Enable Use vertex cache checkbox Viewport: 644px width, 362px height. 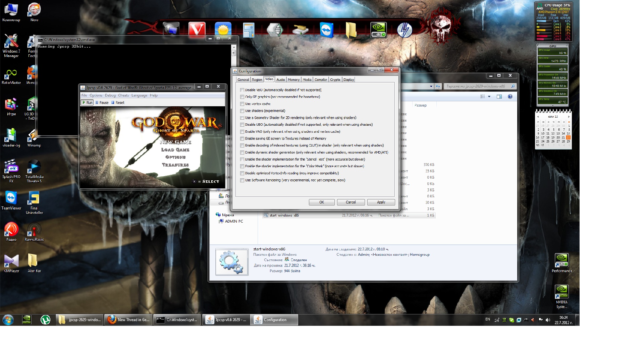[x=242, y=104]
